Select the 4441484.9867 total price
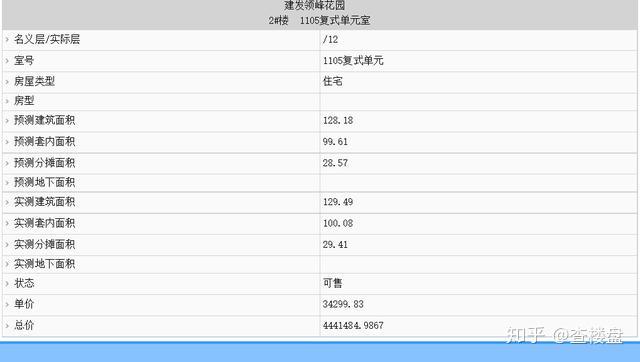The image size is (640, 362). pyautogui.click(x=353, y=326)
